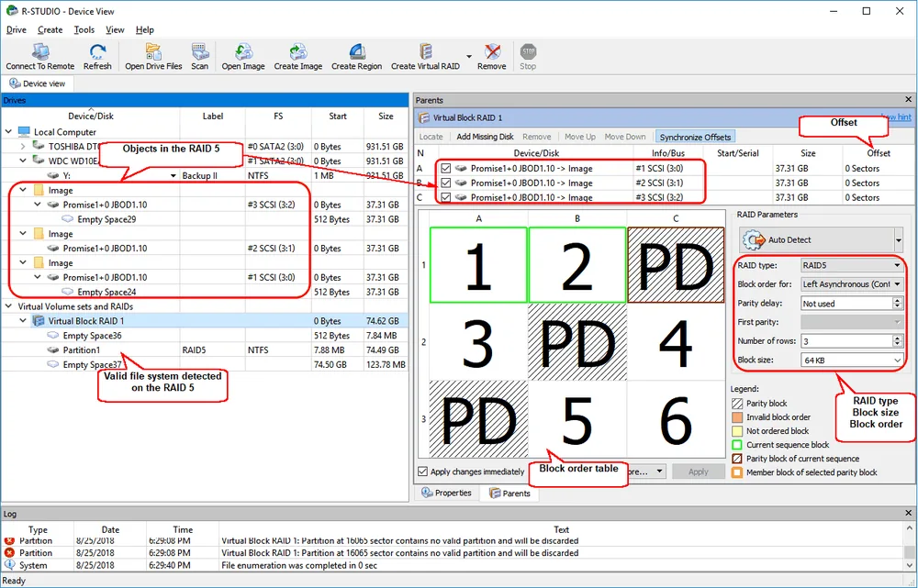Screen dimensions: 918x588
Task: Click the Not ordered block legend swatch
Action: pyautogui.click(x=737, y=431)
